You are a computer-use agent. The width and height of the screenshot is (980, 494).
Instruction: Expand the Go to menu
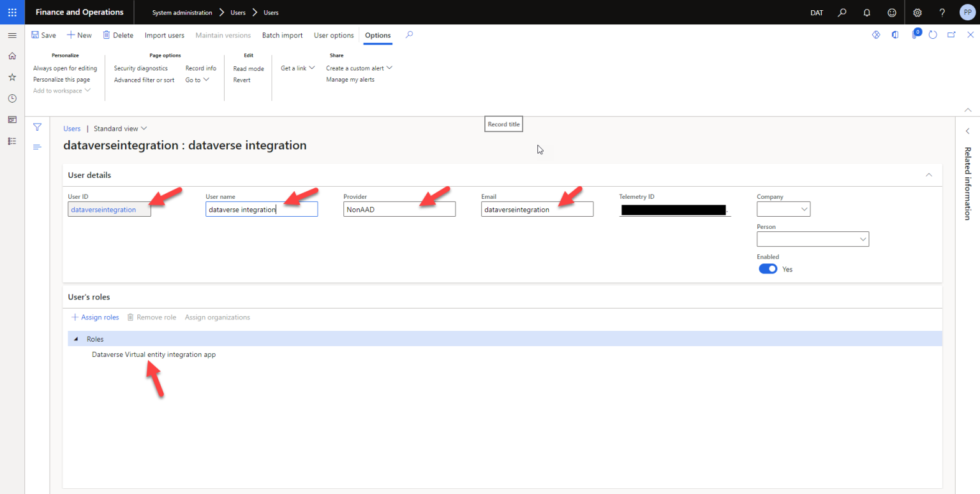click(x=197, y=80)
